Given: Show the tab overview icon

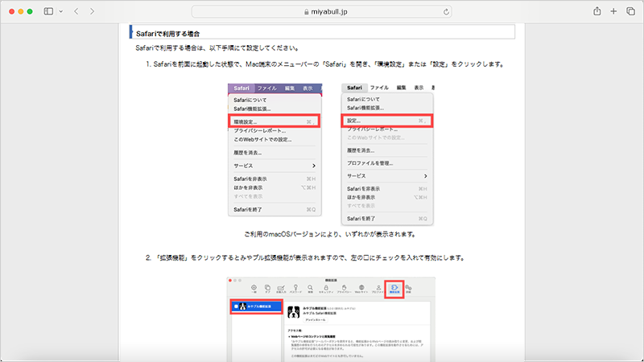Looking at the screenshot, I should click(630, 12).
